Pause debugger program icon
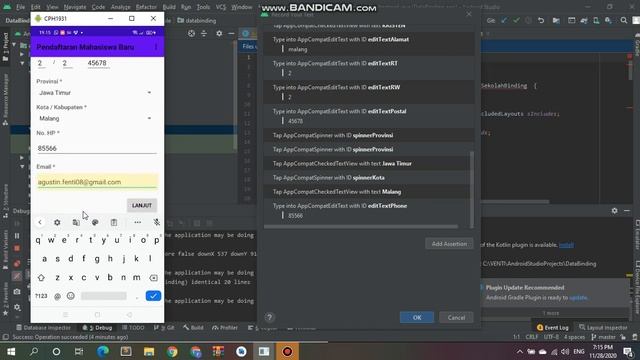640x360 pixels. point(17,236)
